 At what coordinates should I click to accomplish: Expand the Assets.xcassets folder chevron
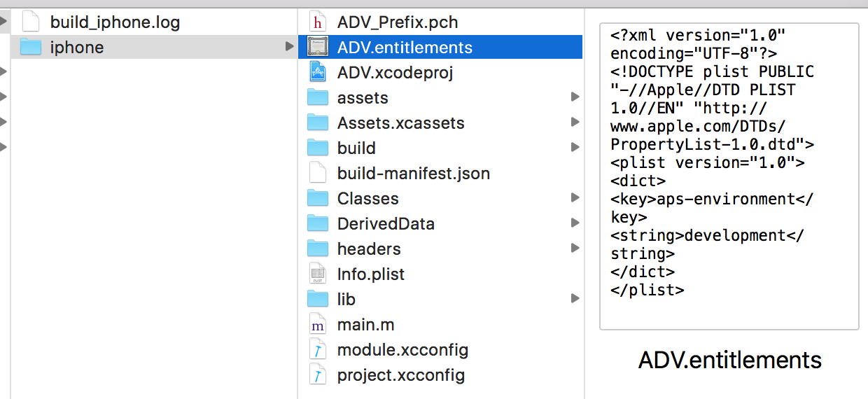575,122
